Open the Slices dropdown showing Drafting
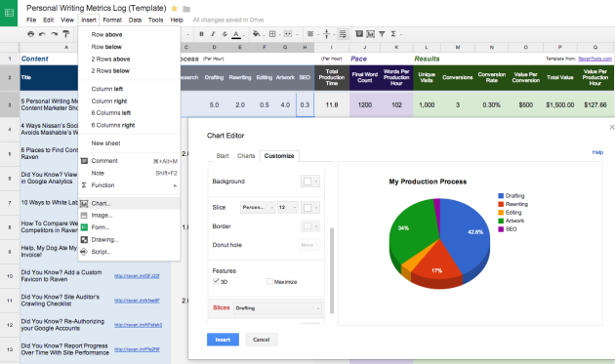Viewport: 615px width, 364px height. pyautogui.click(x=277, y=308)
